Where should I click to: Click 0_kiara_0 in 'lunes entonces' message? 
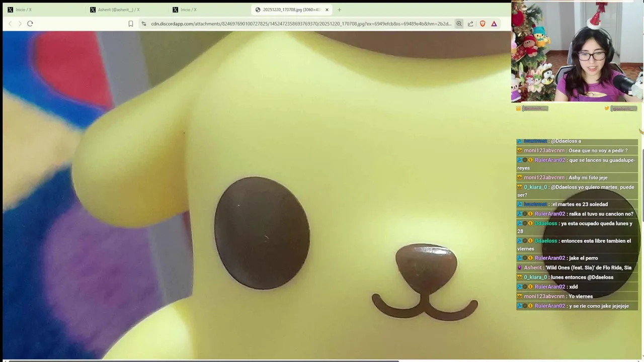535,277
